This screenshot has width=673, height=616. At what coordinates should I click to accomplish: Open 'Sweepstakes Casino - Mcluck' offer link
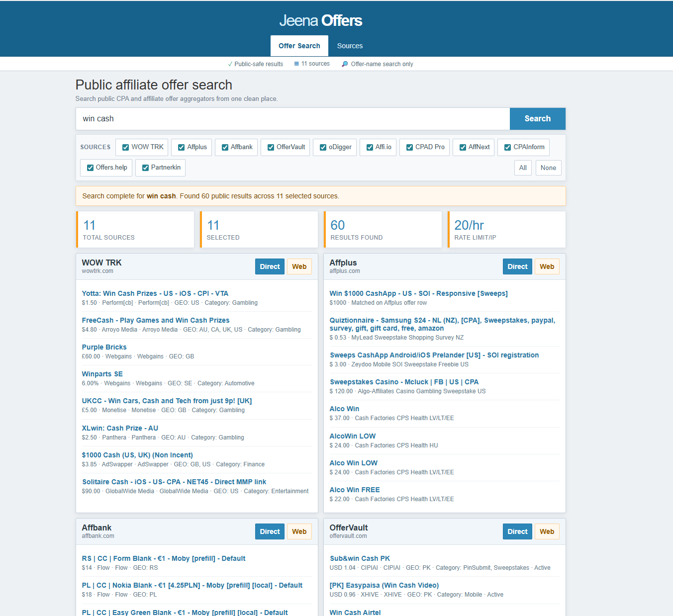click(404, 382)
